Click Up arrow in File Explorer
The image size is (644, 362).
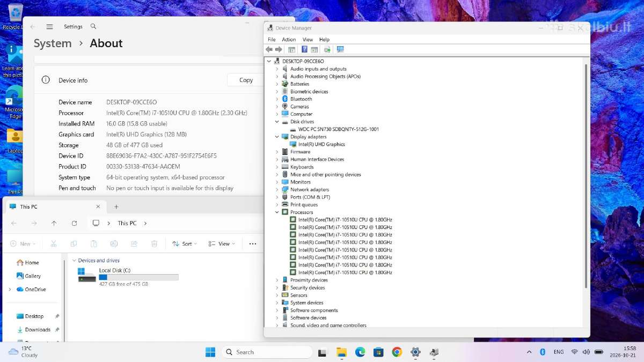point(54,223)
